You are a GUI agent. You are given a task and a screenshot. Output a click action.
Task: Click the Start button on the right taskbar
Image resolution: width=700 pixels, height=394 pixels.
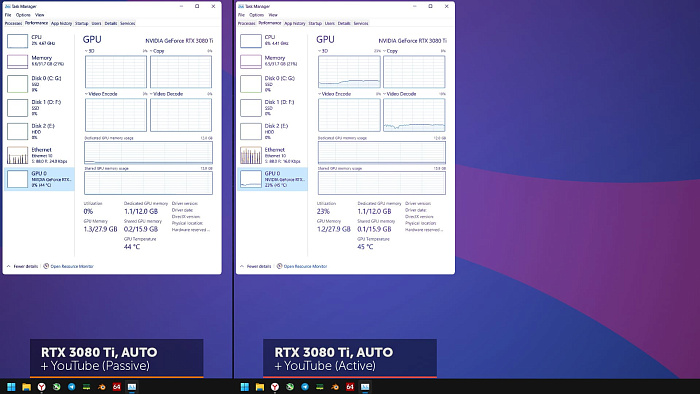pos(245,387)
